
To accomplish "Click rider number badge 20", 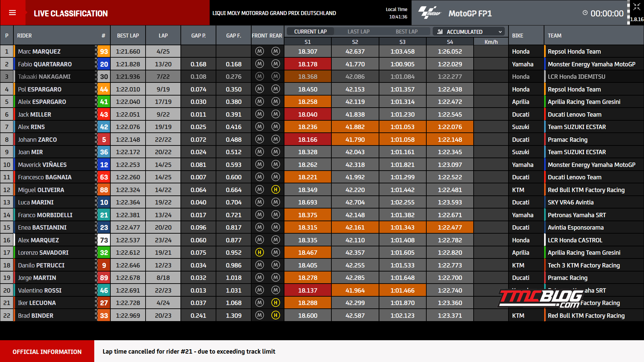I will coord(104,64).
